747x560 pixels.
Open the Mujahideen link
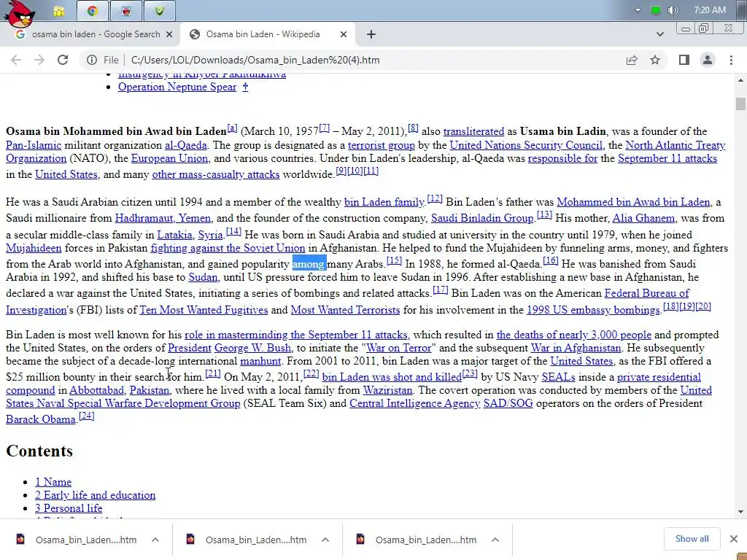tap(34, 248)
